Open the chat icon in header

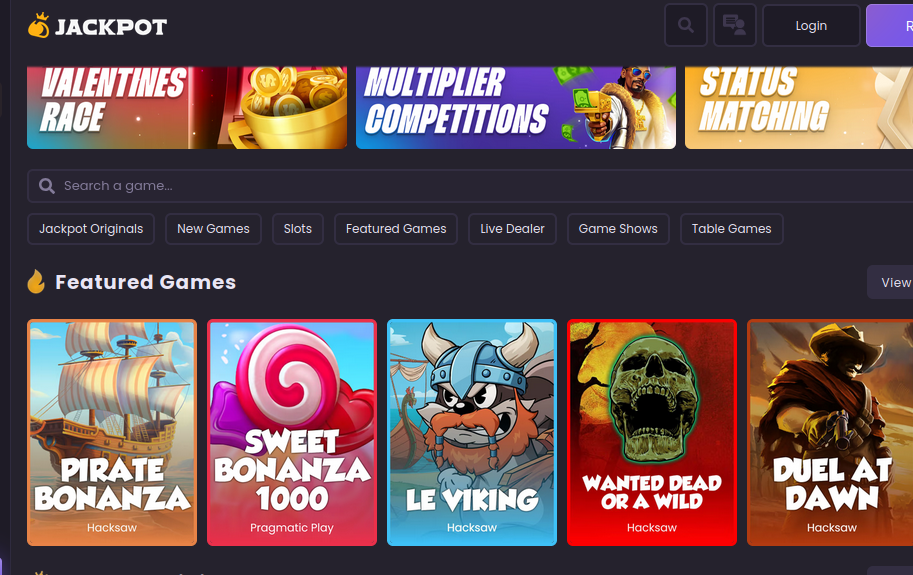pyautogui.click(x=735, y=25)
